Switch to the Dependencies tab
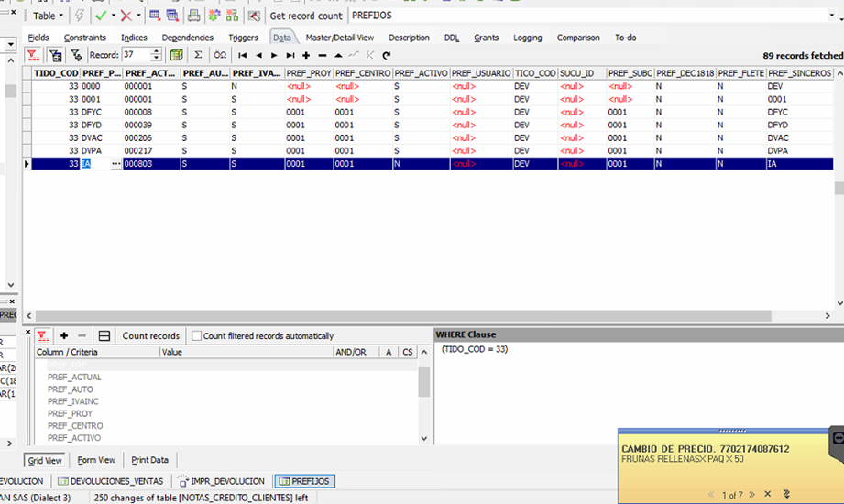Image resolution: width=844 pixels, height=504 pixels. (x=187, y=38)
